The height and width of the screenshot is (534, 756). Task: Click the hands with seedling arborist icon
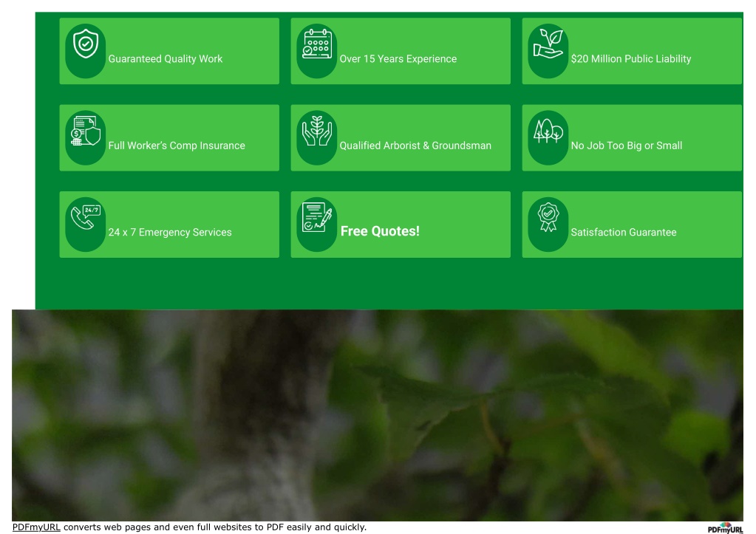coord(317,131)
